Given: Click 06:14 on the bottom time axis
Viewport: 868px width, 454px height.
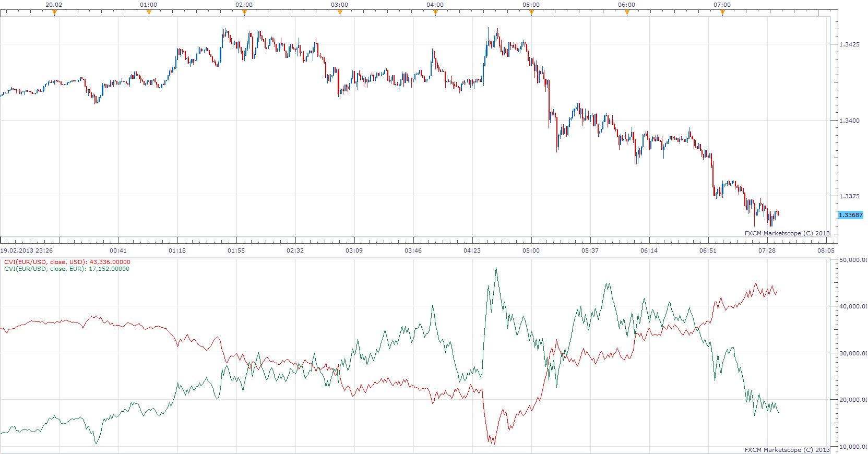Looking at the screenshot, I should coord(649,250).
